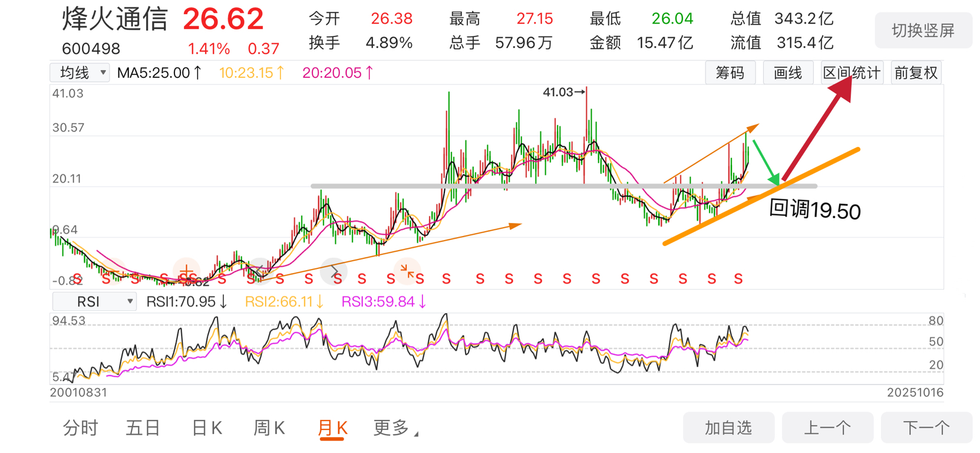Move chart right with right chevron
The image size is (980, 453).
coord(334,272)
